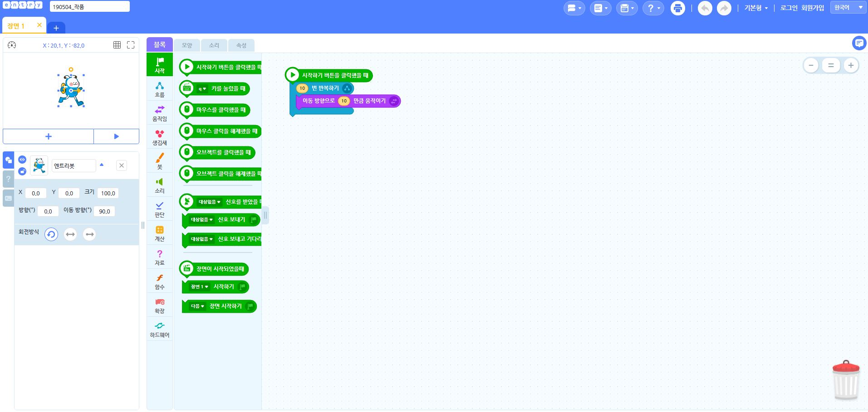The width and height of the screenshot is (868, 412).
Task: Open the speed gauge control
Action: click(x=12, y=45)
